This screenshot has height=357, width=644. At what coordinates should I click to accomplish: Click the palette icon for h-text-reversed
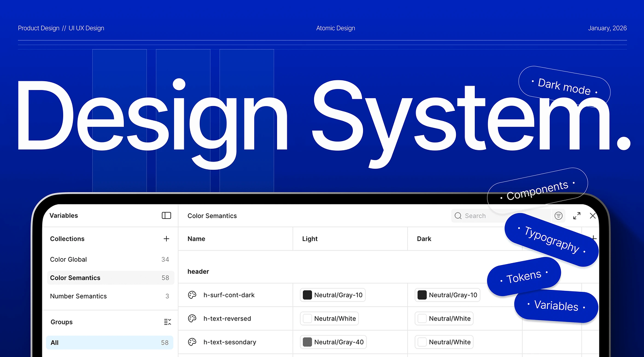(x=192, y=319)
